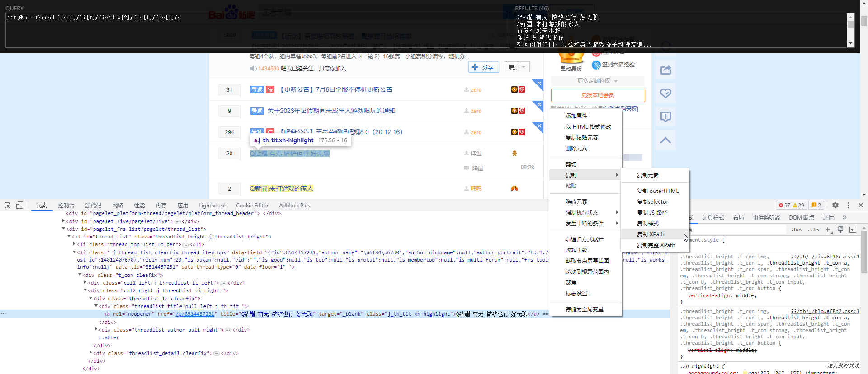Dismiss pinned post 31 corner X
This screenshot has width=868, height=374.
pos(539,84)
